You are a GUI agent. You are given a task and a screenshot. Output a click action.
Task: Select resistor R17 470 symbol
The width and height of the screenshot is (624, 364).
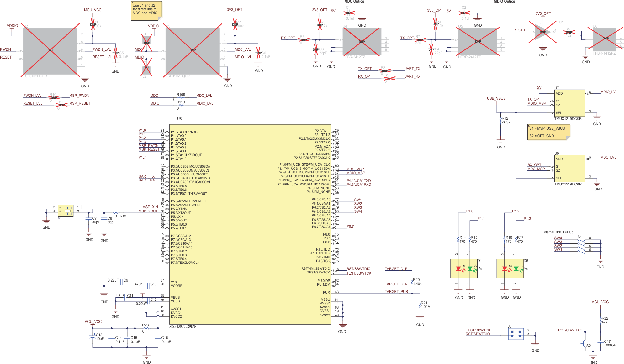click(x=516, y=240)
